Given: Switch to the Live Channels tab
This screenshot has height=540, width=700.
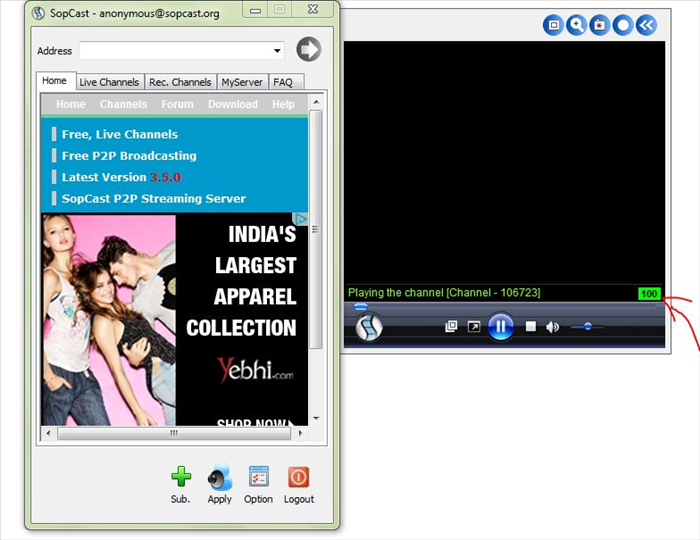Looking at the screenshot, I should [x=109, y=82].
